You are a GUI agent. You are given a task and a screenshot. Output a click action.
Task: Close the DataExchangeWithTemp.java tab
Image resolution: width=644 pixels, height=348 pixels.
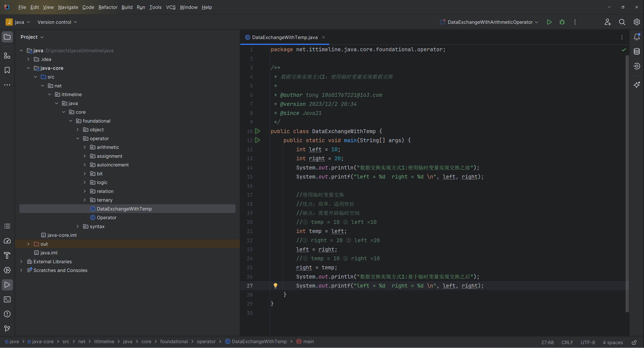click(x=324, y=37)
